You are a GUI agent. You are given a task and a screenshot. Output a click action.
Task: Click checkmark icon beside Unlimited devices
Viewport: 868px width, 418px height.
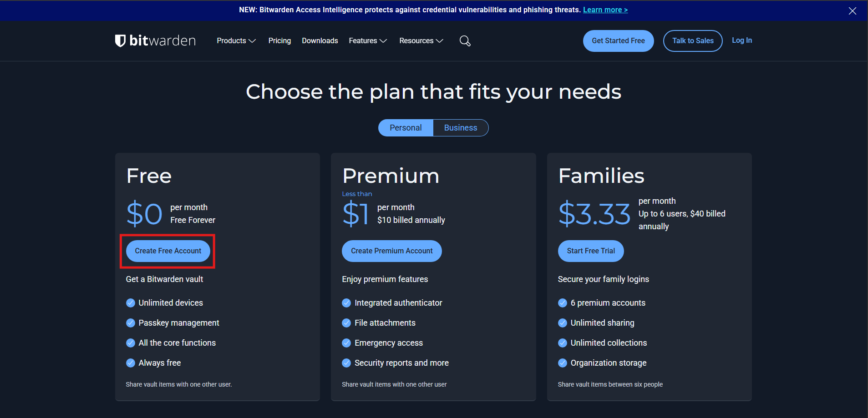pyautogui.click(x=131, y=303)
